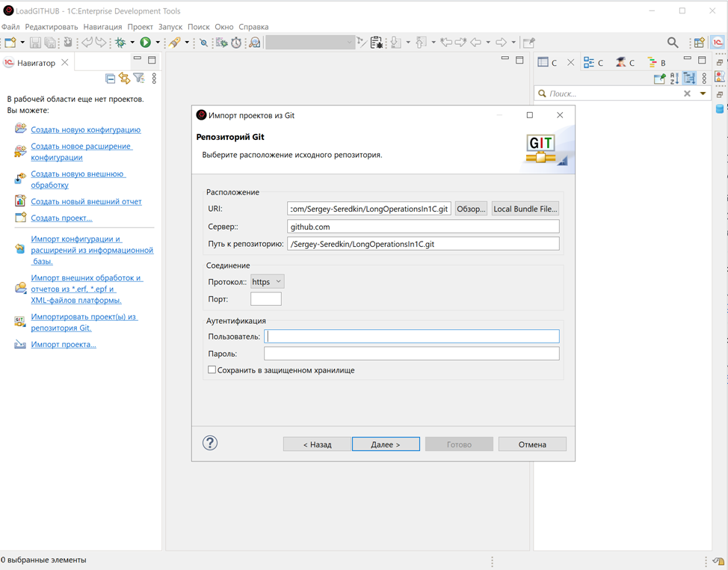Click the New wizard icon in main toolbar
Screen dimensions: 728x570
click(x=10, y=43)
